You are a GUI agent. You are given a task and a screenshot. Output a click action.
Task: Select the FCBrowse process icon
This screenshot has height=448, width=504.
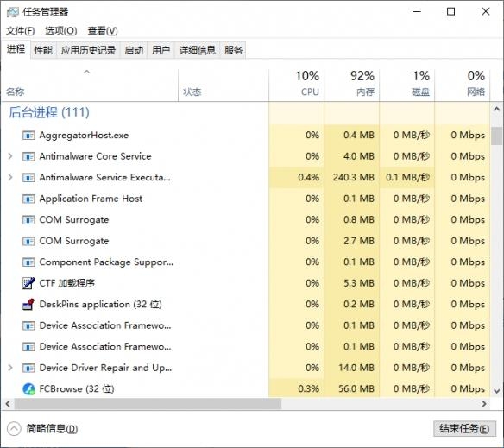tap(28, 388)
